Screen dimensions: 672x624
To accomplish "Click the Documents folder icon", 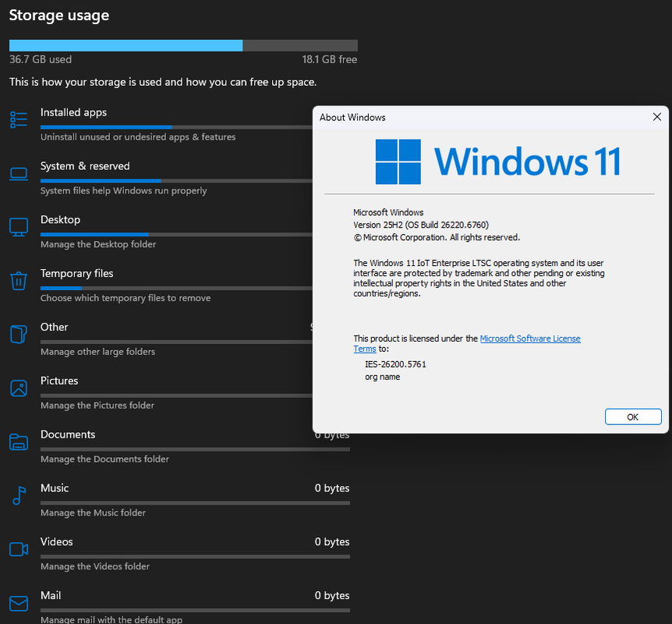I will click(19, 441).
